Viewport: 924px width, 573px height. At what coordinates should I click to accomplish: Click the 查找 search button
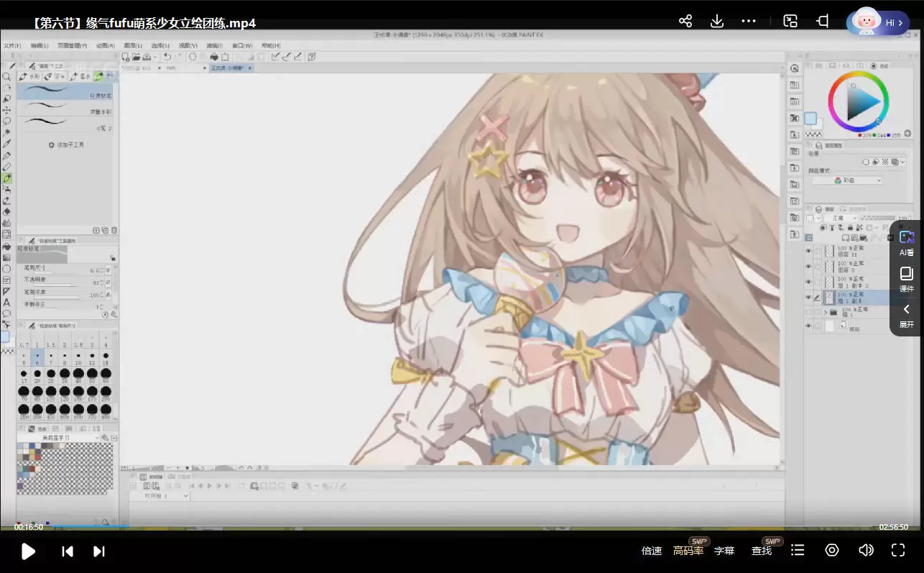(x=762, y=551)
